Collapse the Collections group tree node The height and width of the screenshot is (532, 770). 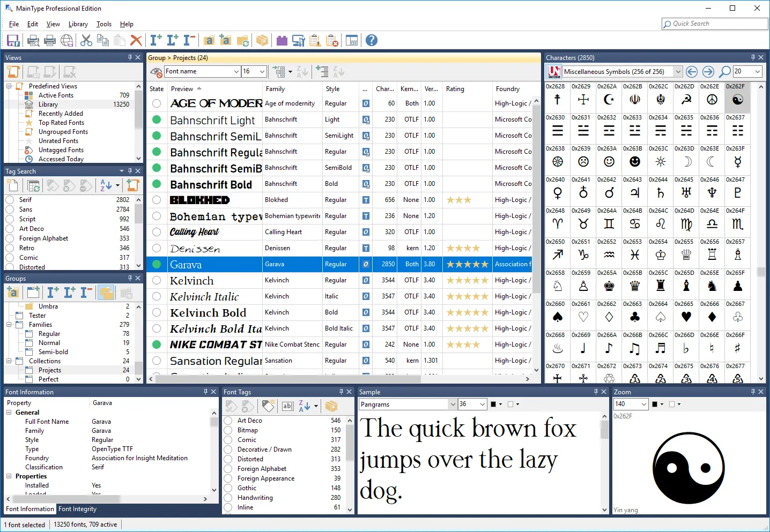[x=9, y=361]
